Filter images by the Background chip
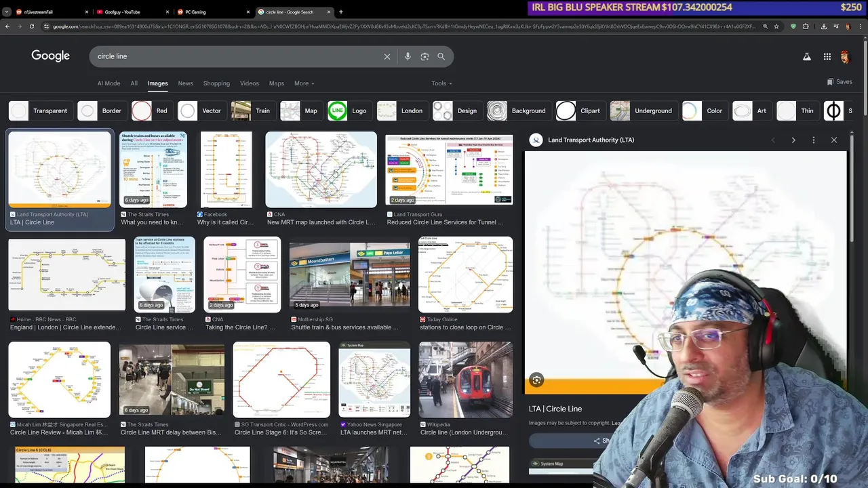868x488 pixels. 519,110
